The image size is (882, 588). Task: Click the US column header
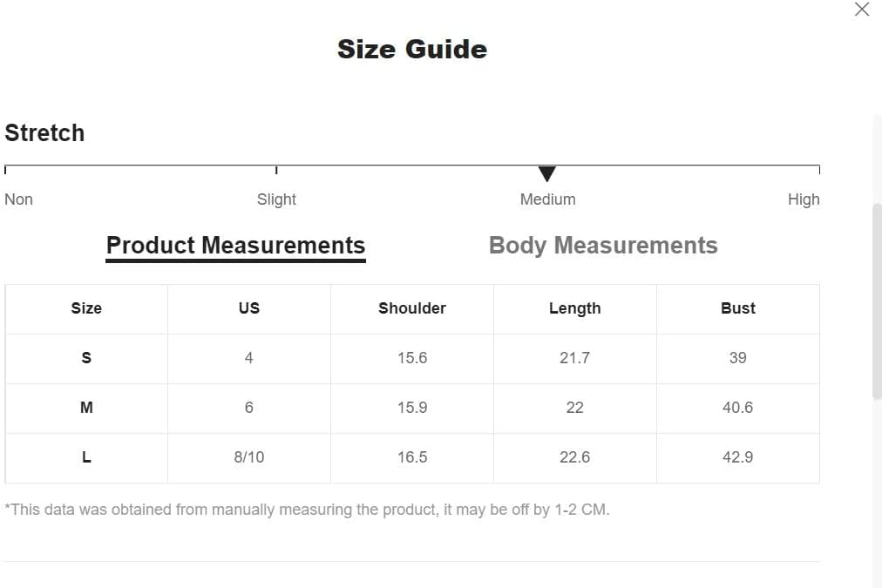pyautogui.click(x=249, y=308)
